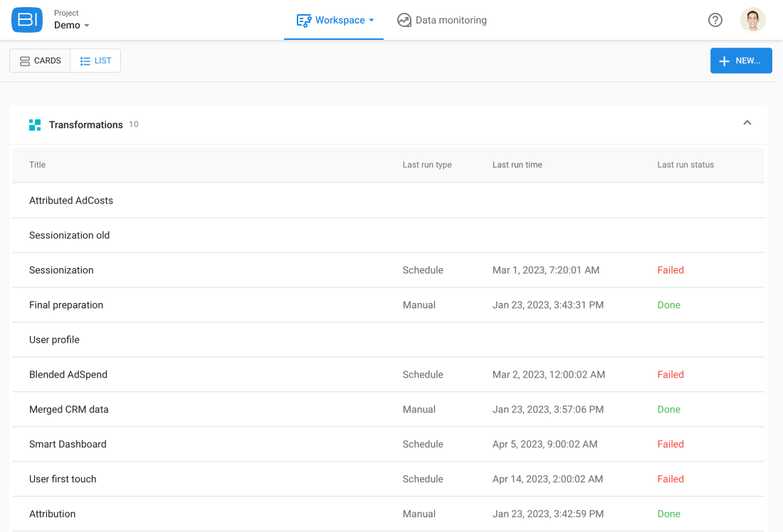This screenshot has height=532, width=783.
Task: Click Done status of Attribution
Action: (668, 514)
